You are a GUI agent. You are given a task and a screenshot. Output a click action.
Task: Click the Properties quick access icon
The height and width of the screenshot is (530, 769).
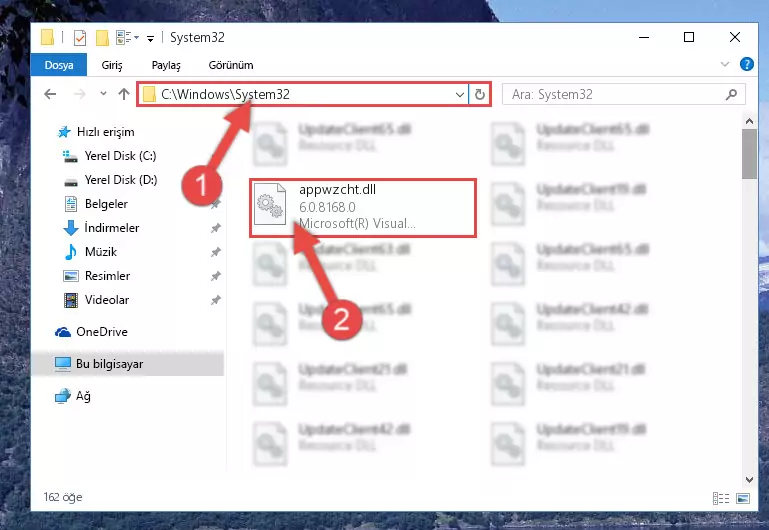79,38
